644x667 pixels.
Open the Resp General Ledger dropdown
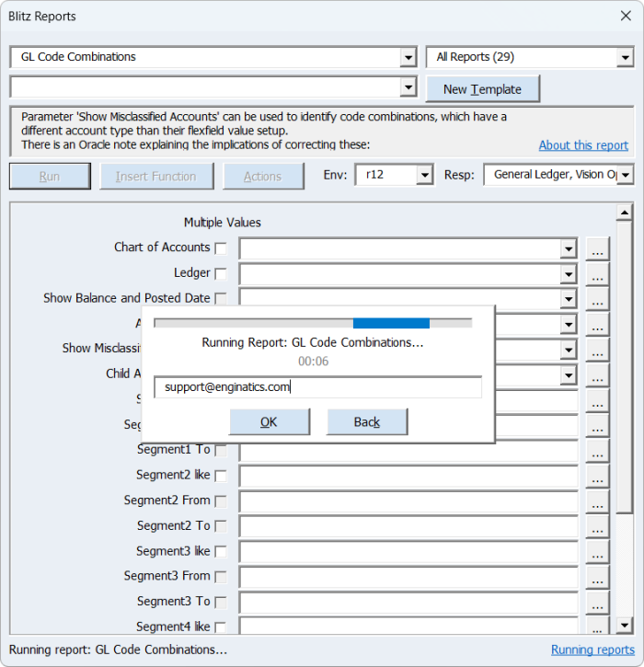point(626,175)
